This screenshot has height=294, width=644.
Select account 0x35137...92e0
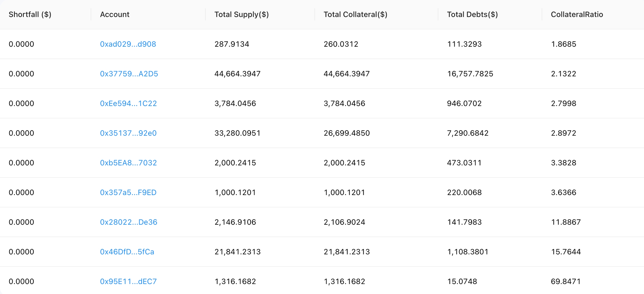click(128, 133)
